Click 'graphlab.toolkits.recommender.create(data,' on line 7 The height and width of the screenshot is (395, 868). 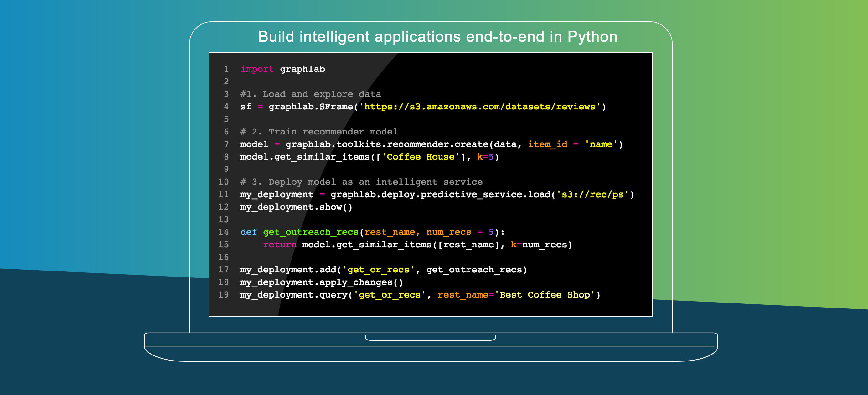click(404, 145)
